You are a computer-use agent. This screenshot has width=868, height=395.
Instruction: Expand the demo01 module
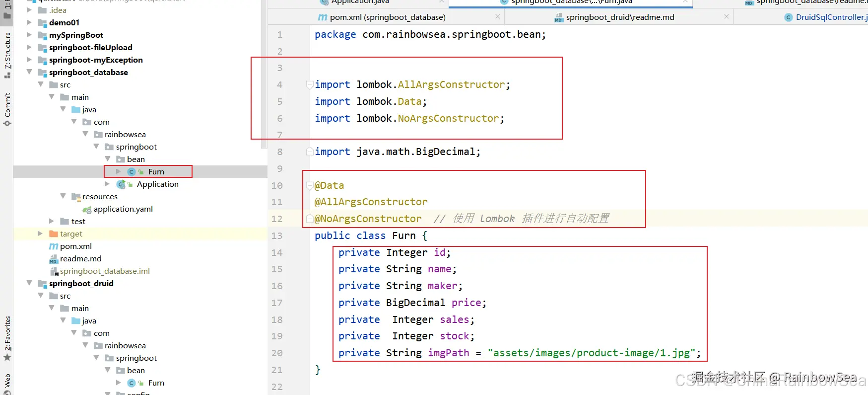[x=29, y=22]
